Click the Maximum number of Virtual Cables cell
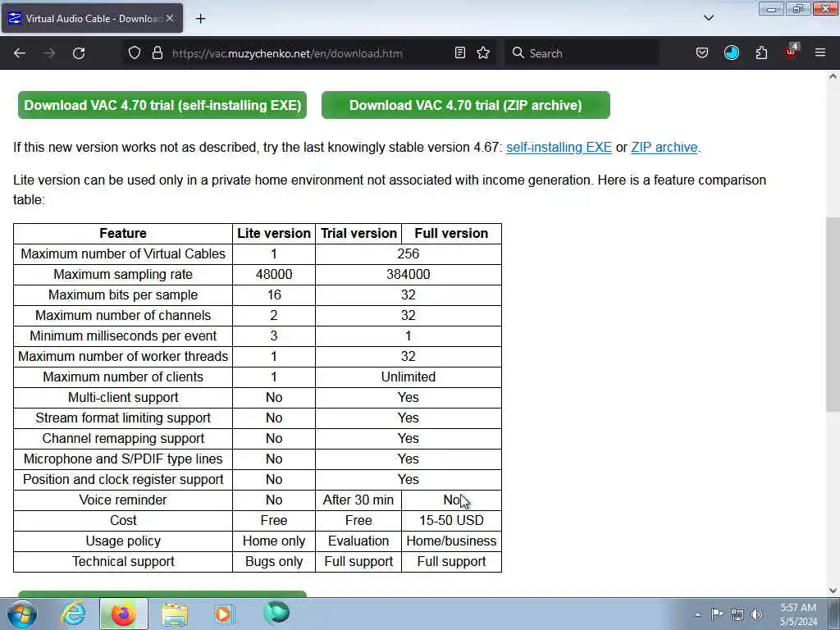 (123, 254)
